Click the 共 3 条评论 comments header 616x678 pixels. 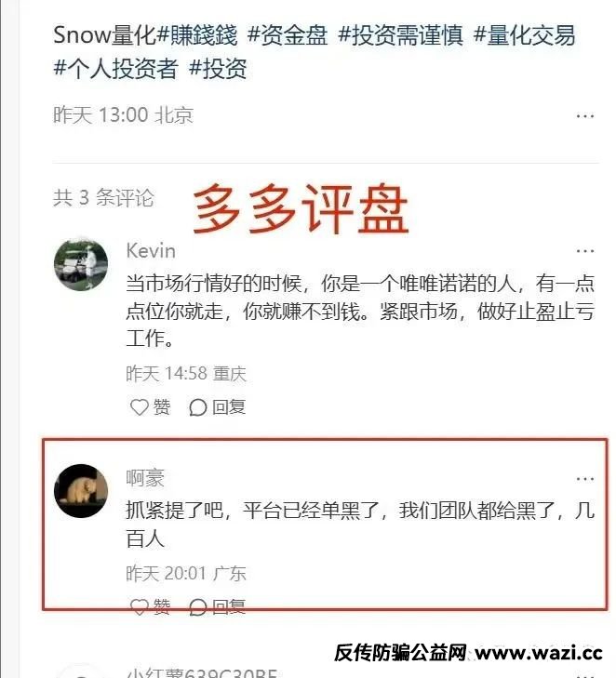point(103,197)
